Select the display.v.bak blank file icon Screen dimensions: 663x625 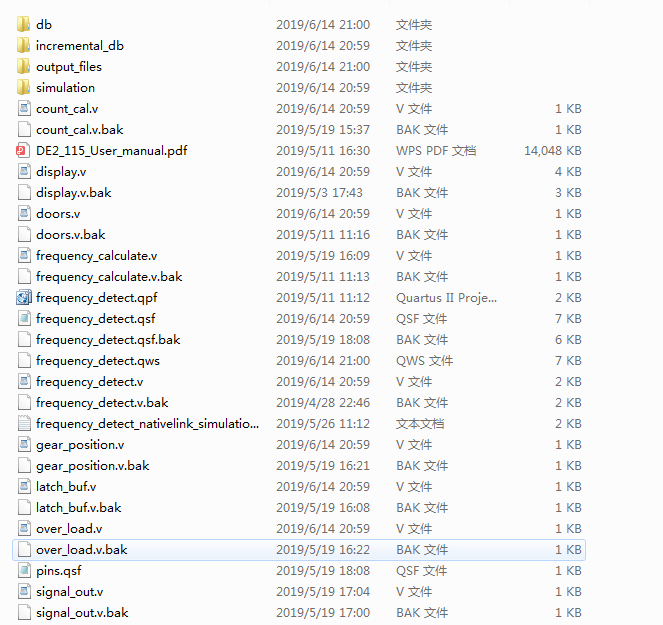pyautogui.click(x=24, y=192)
